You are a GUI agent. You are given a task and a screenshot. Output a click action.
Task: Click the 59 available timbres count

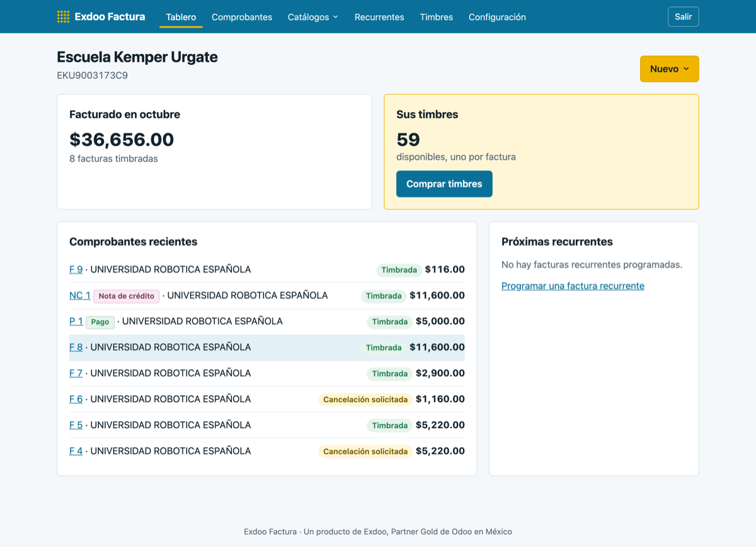tap(408, 139)
